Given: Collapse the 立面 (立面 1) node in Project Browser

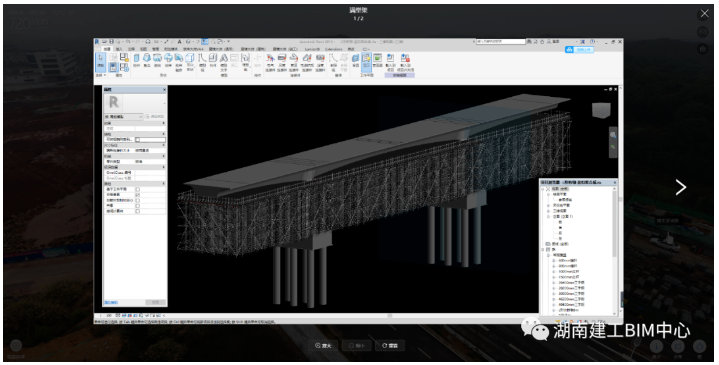Looking at the screenshot, I should click(x=548, y=216).
